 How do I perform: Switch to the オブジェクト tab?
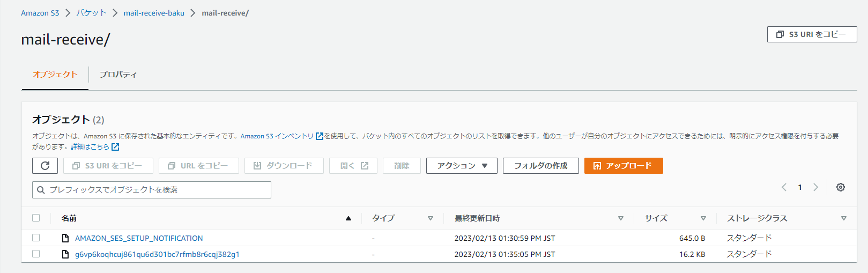click(55, 75)
